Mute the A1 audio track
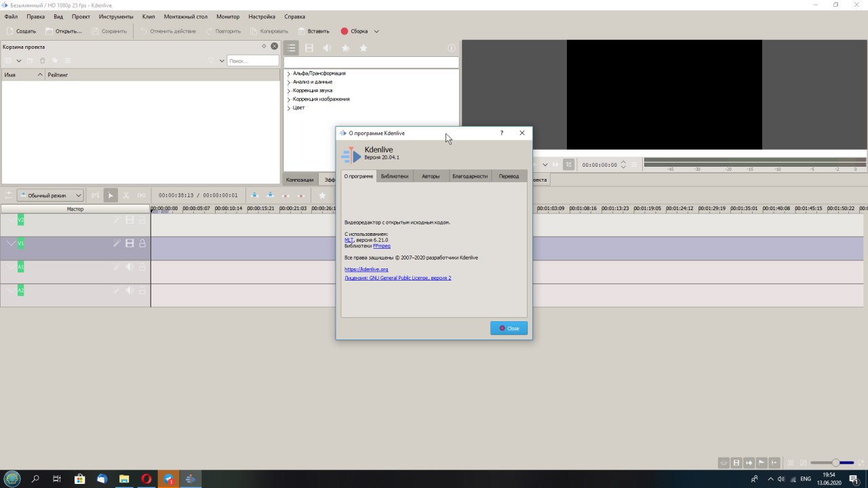868x488 pixels. (x=130, y=267)
